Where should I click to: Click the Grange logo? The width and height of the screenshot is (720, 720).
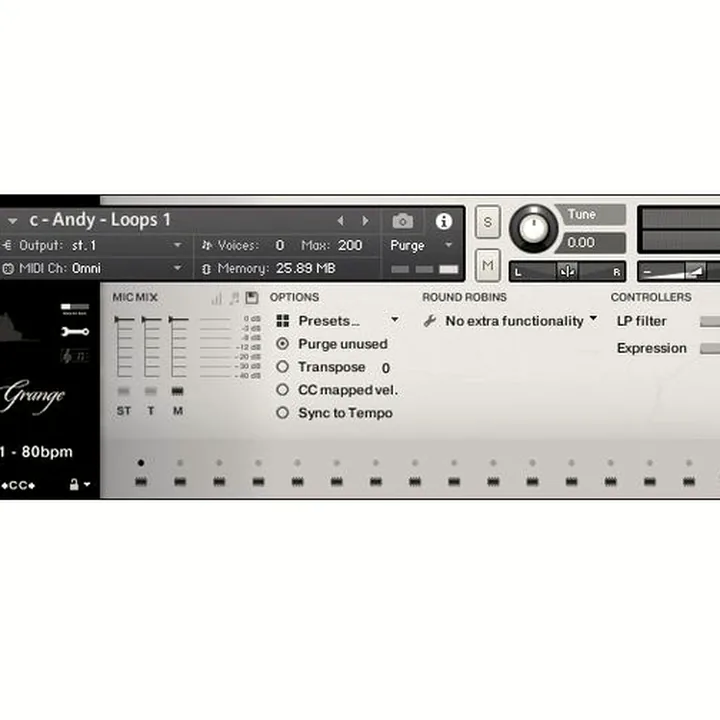click(x=33, y=397)
